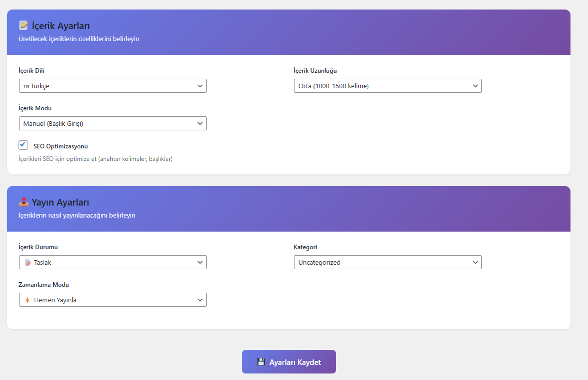
Task: Click the İçerik Ayarları section heading
Action: 61,26
